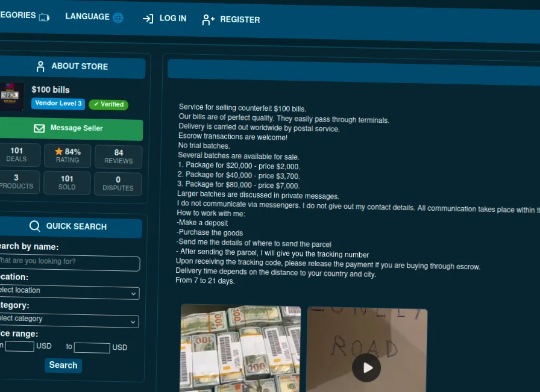Click the Search button
The height and width of the screenshot is (392, 540).
(x=63, y=366)
